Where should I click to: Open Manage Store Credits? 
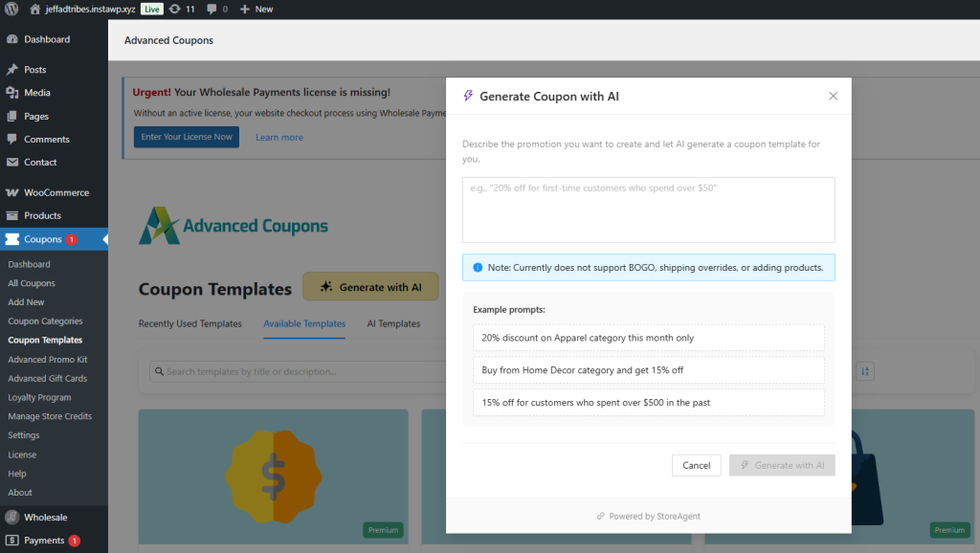point(50,416)
